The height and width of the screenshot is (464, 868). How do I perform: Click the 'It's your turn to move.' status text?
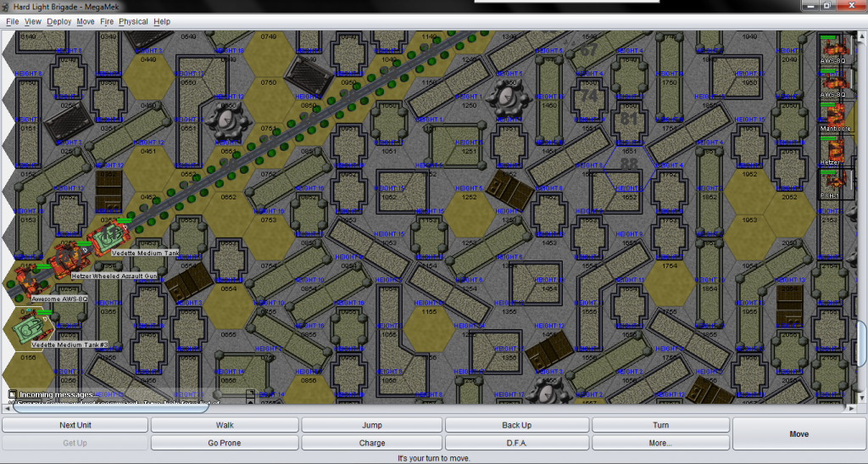pos(433,458)
